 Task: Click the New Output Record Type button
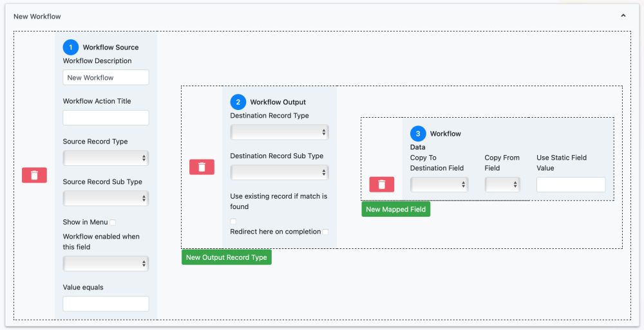click(227, 257)
